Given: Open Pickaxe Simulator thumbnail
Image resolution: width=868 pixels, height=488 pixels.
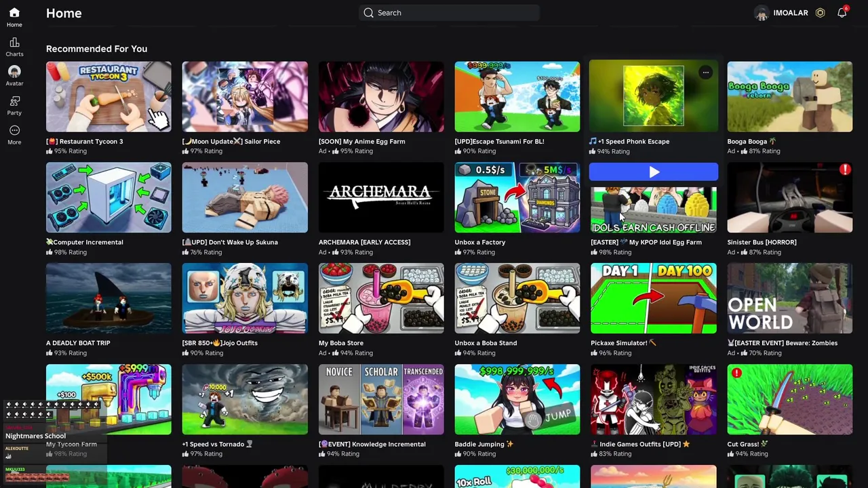Looking at the screenshot, I should (x=654, y=298).
